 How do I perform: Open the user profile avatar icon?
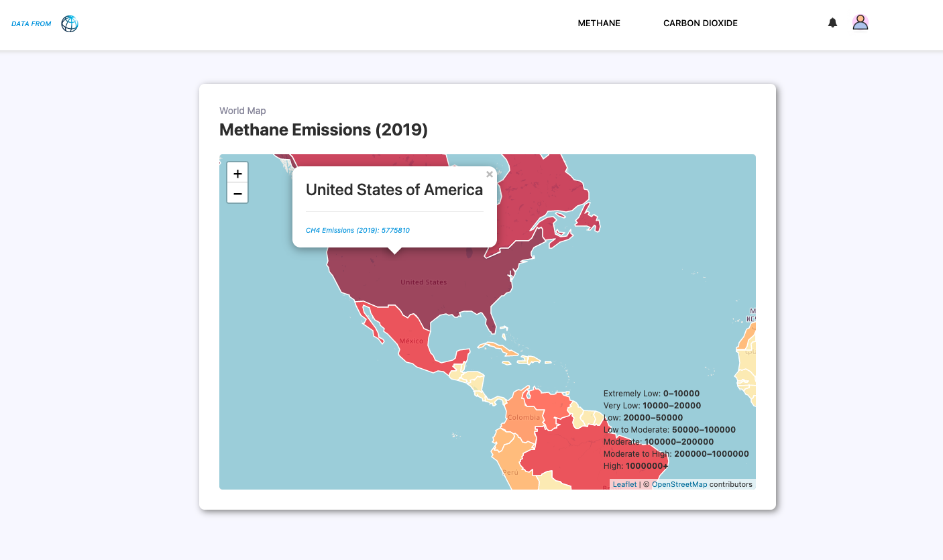click(x=861, y=22)
